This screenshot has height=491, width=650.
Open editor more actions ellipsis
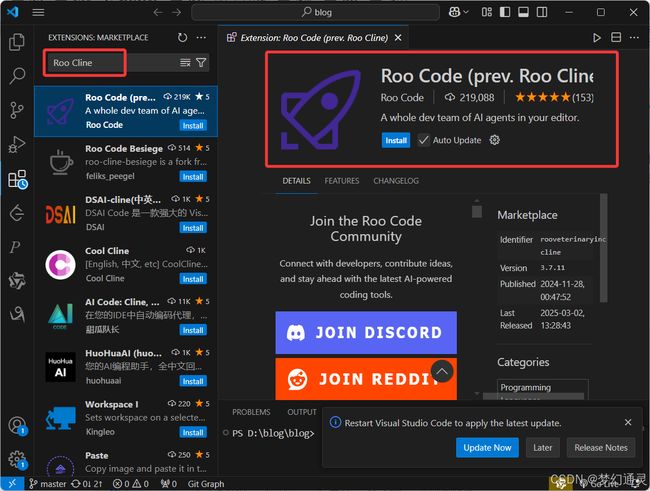coord(634,38)
